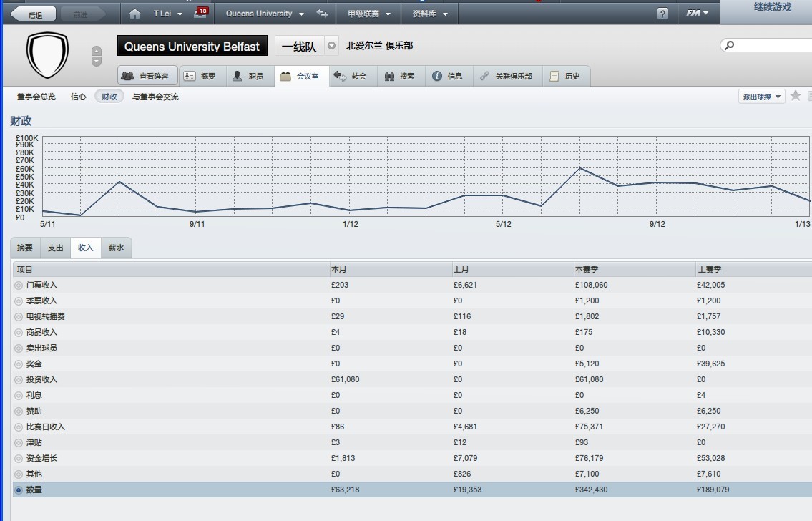The height and width of the screenshot is (521, 812).
Task: Switch to the 支出 expenditure tab
Action: coord(55,248)
